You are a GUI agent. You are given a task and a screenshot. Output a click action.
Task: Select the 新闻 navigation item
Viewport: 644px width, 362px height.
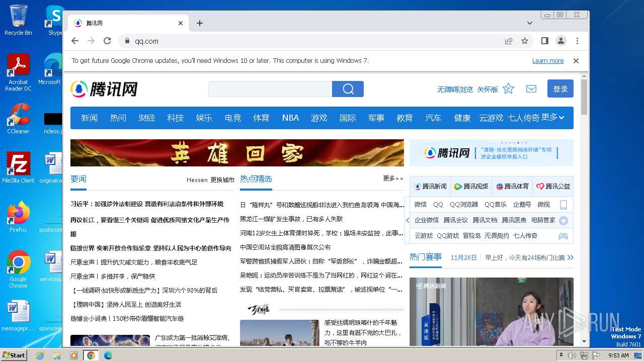coord(90,118)
